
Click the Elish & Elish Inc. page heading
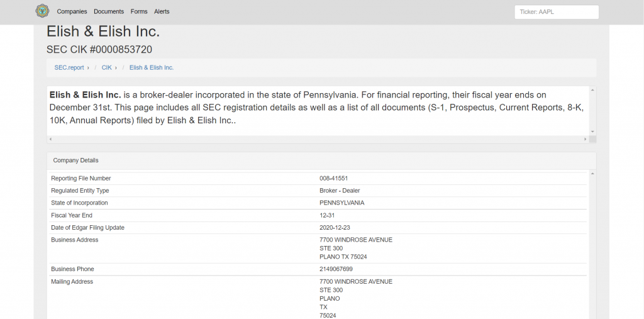103,31
